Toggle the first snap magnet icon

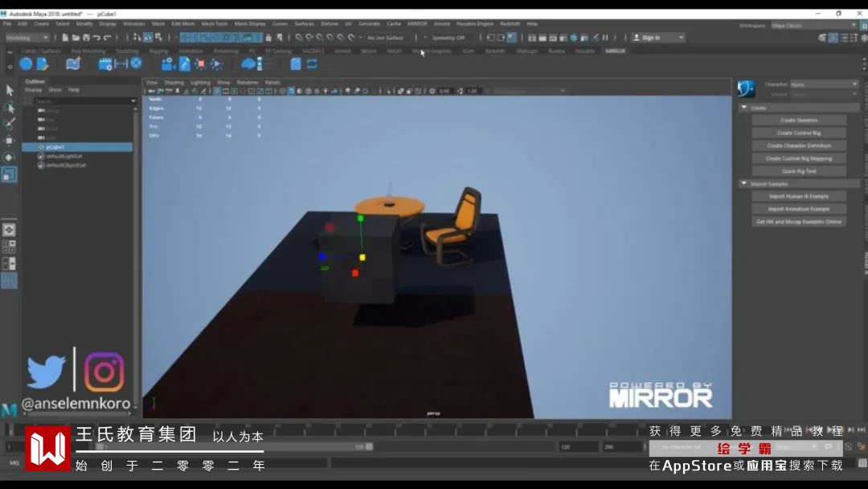(x=299, y=38)
